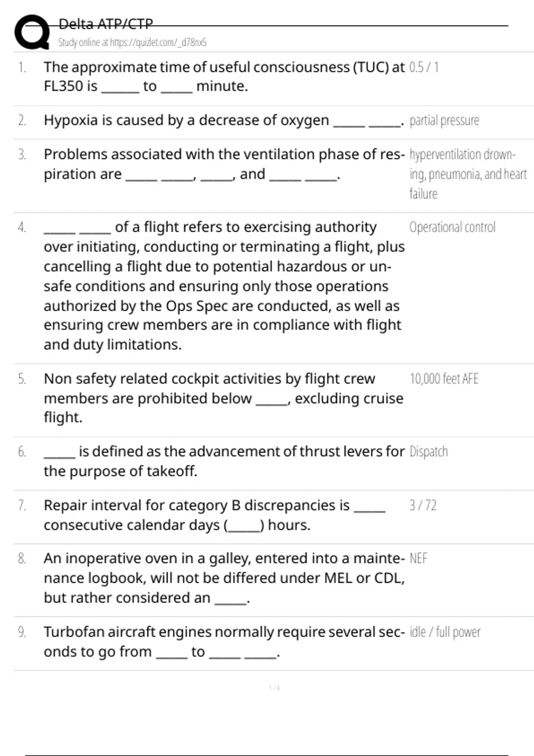Click the 'NEF' answer
This screenshot has height=756, width=534.
[418, 559]
